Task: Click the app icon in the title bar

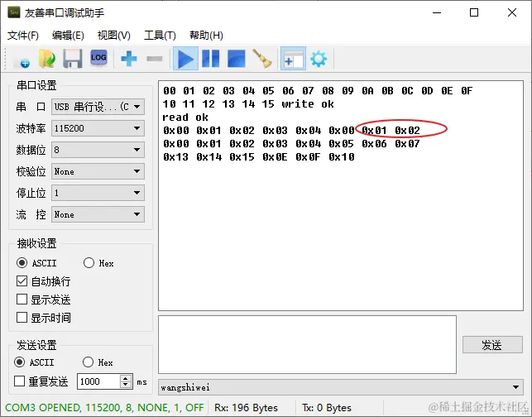Action: [x=14, y=12]
